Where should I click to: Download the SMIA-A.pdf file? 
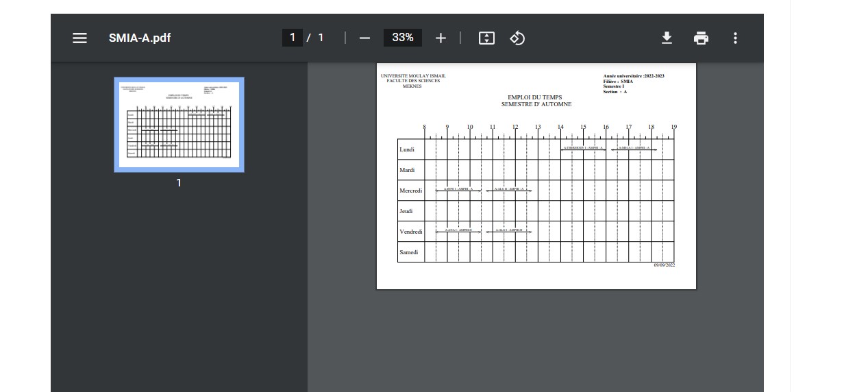point(667,38)
